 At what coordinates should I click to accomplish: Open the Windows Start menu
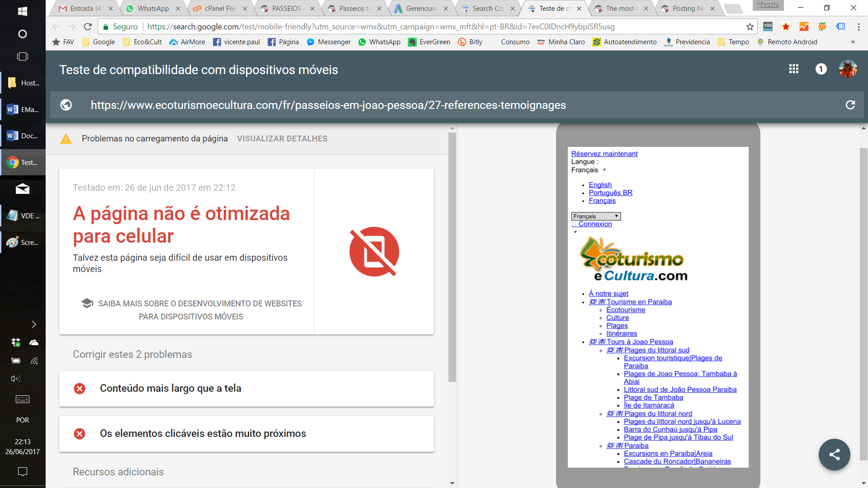click(x=23, y=11)
